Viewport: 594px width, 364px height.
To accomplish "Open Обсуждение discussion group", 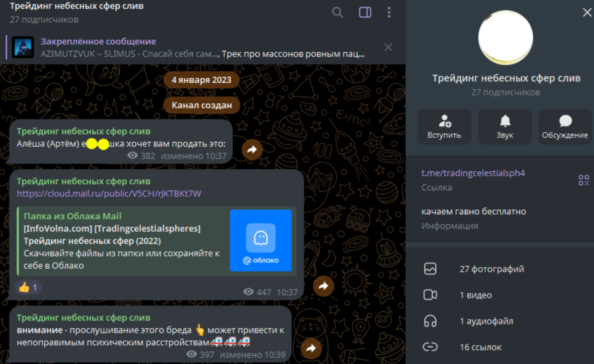I will 564,127.
